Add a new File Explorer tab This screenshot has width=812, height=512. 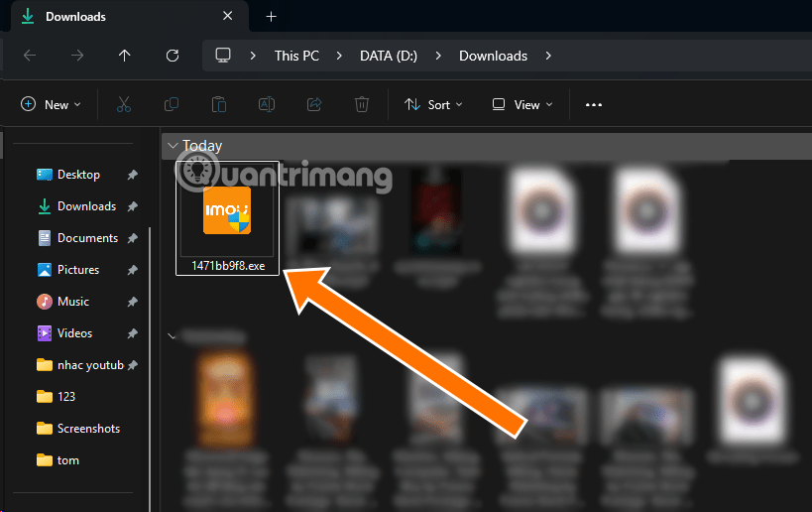coord(271,17)
